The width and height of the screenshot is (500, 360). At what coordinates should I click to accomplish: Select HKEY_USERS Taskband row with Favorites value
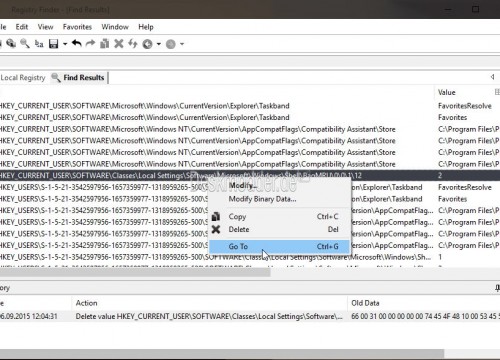pos(250,199)
